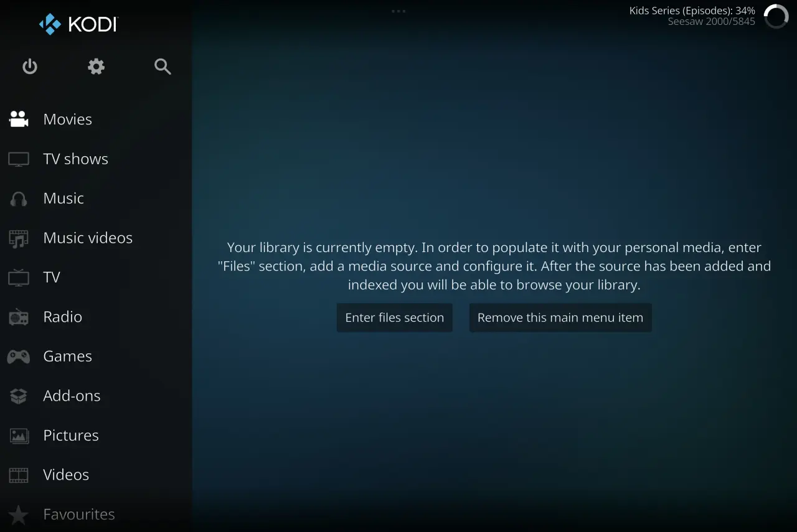The height and width of the screenshot is (532, 797).
Task: Click the Pictures photo icon
Action: [19, 436]
